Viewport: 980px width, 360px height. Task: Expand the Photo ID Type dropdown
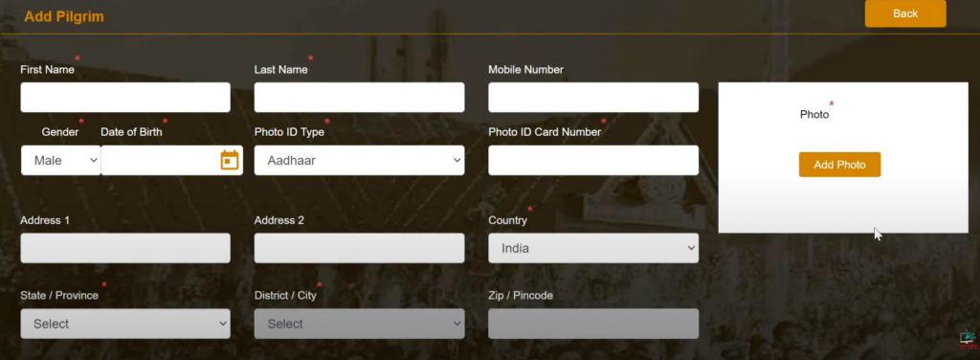click(360, 161)
